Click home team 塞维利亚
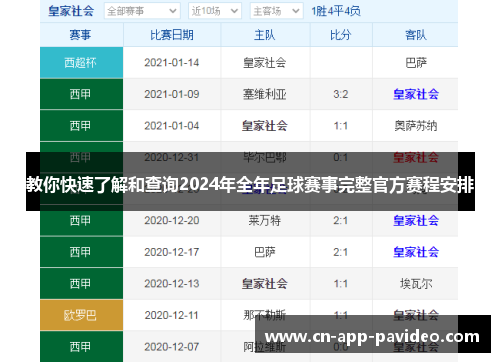Image resolution: width=500 pixels, height=362 pixels. pyautogui.click(x=265, y=94)
